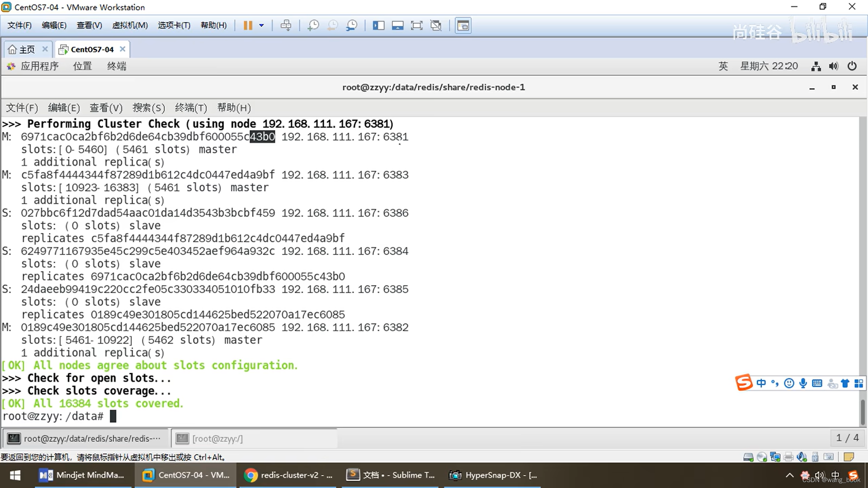Toggle the library sidebar view
Image resolution: width=868 pixels, height=488 pixels.
click(x=378, y=25)
